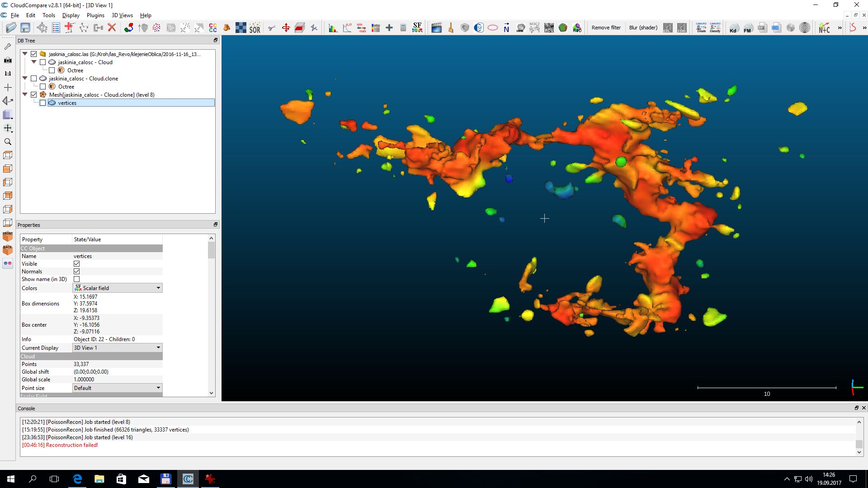The width and height of the screenshot is (868, 488).
Task: Click the red X delete icon
Action: click(112, 28)
